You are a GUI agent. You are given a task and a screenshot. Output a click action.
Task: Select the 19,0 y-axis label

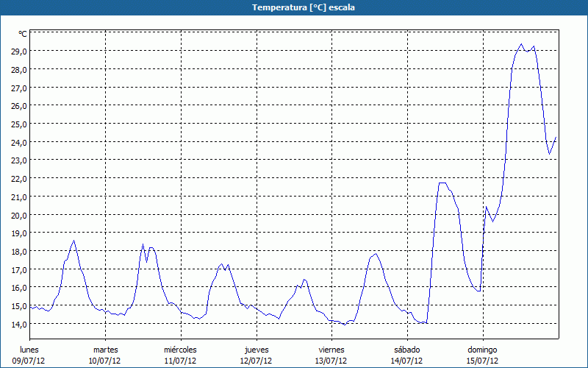tap(19, 233)
